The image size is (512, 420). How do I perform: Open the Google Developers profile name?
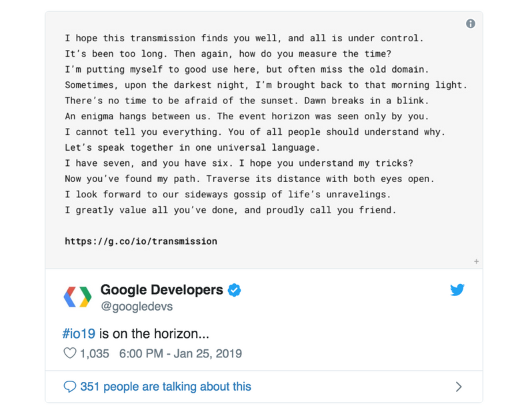[x=161, y=290]
